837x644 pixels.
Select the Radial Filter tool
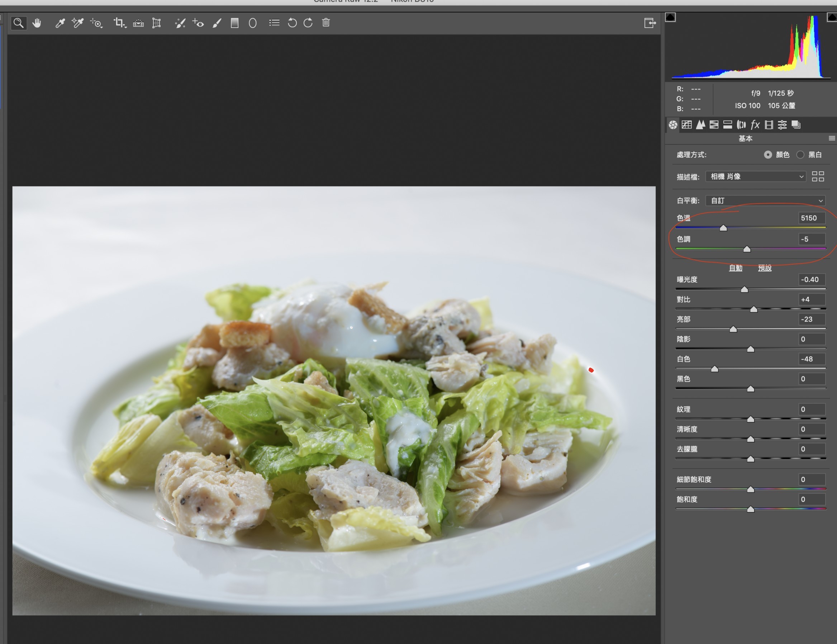(253, 23)
